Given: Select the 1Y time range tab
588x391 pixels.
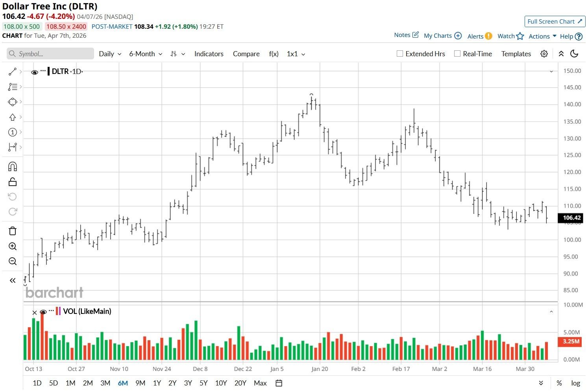Looking at the screenshot, I should point(157,383).
